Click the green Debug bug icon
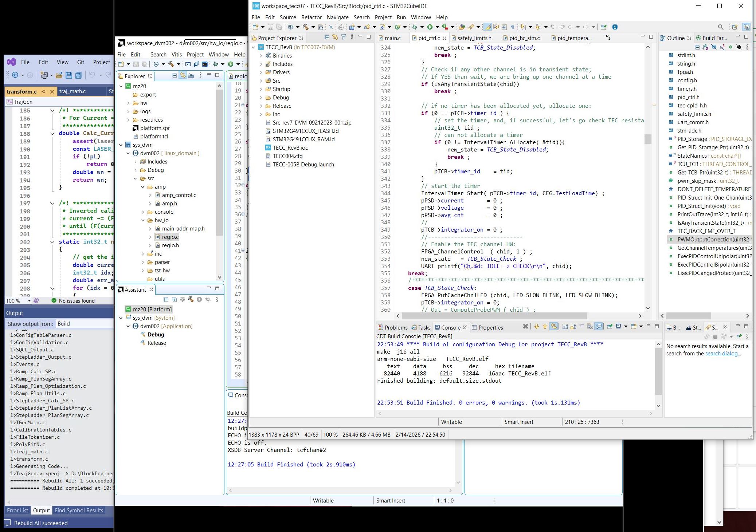Viewport: 756px width, 532px height. click(x=415, y=27)
